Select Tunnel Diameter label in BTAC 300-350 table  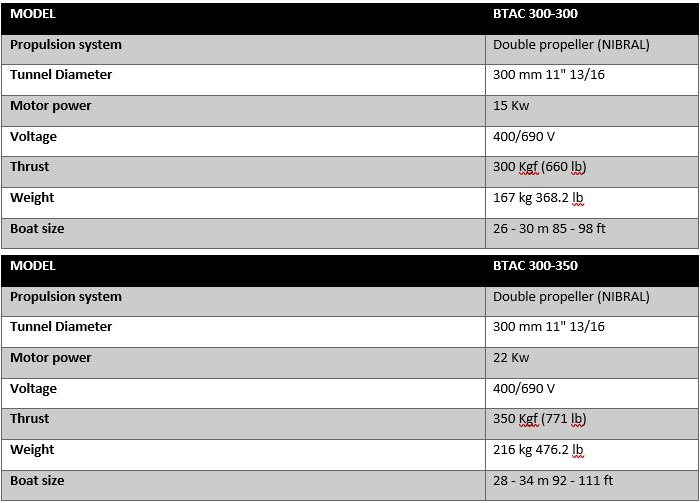click(61, 327)
